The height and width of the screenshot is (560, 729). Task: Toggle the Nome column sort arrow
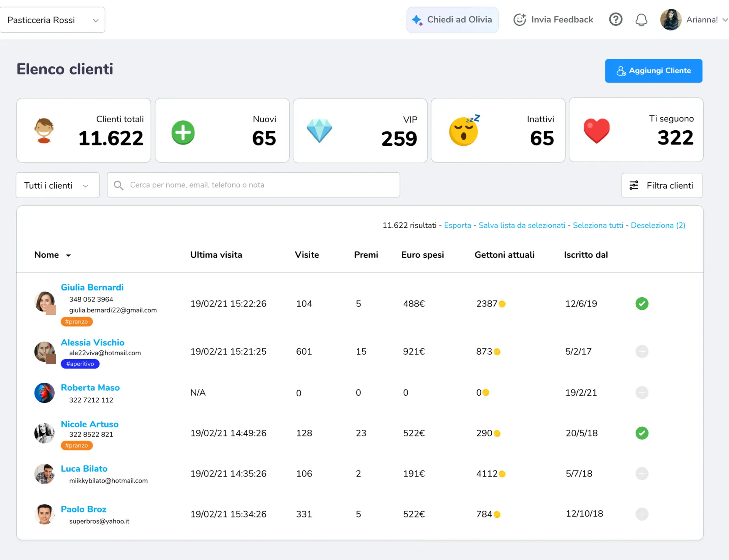[x=68, y=256]
